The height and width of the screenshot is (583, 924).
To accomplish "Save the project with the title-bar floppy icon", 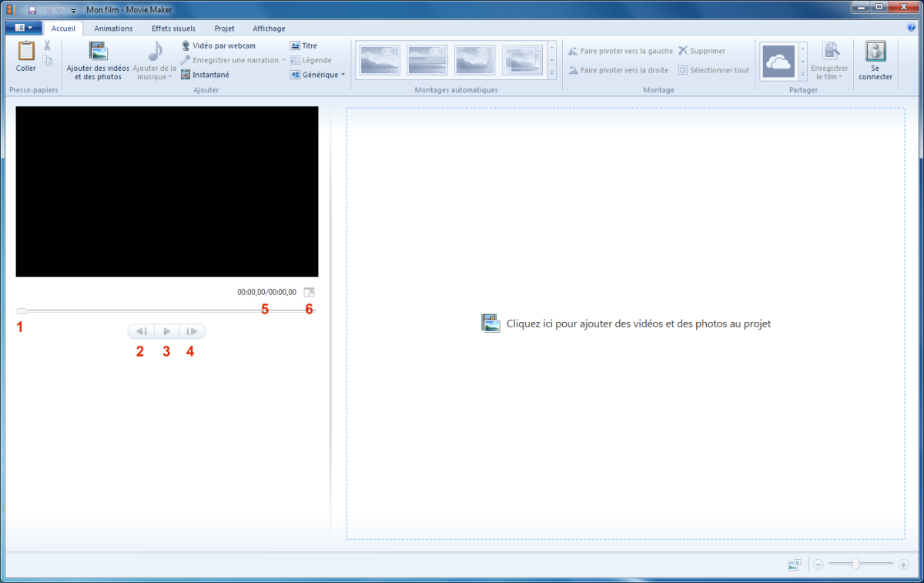I will point(32,10).
